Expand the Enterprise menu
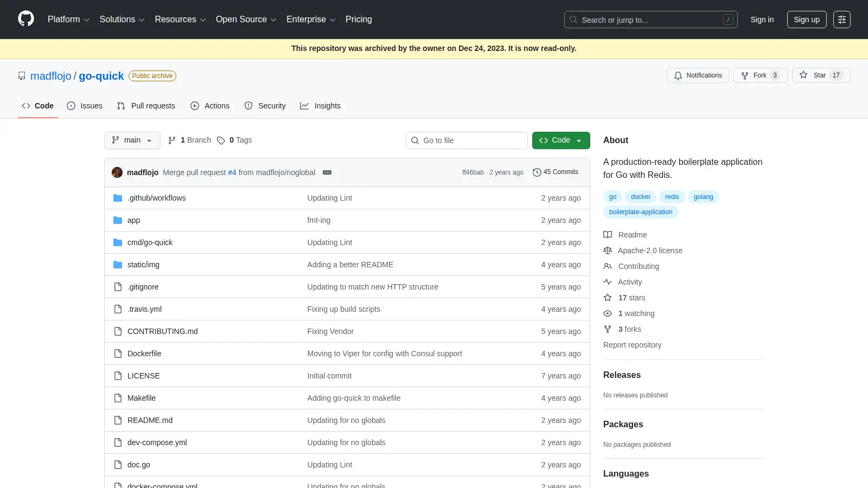The width and height of the screenshot is (868, 488). (311, 20)
